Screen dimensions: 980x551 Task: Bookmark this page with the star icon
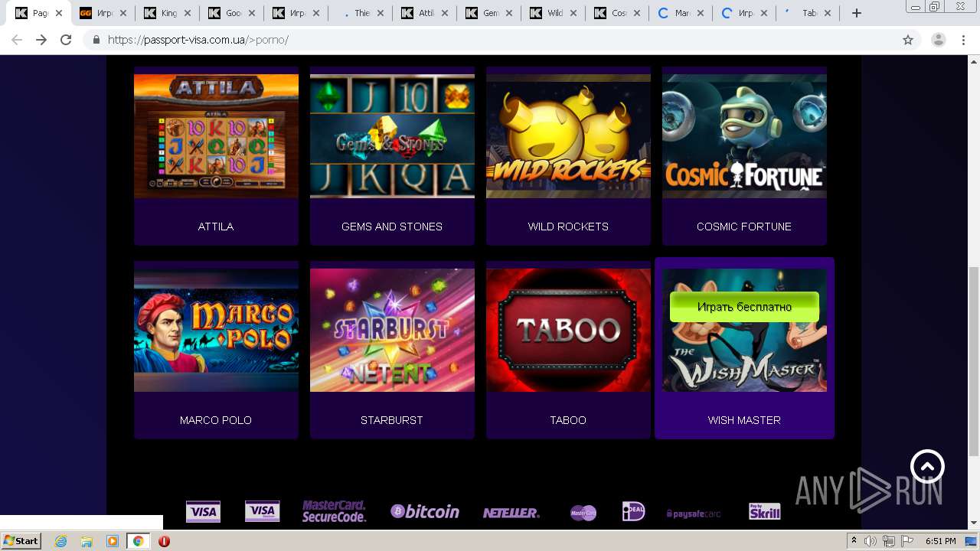[x=908, y=40]
